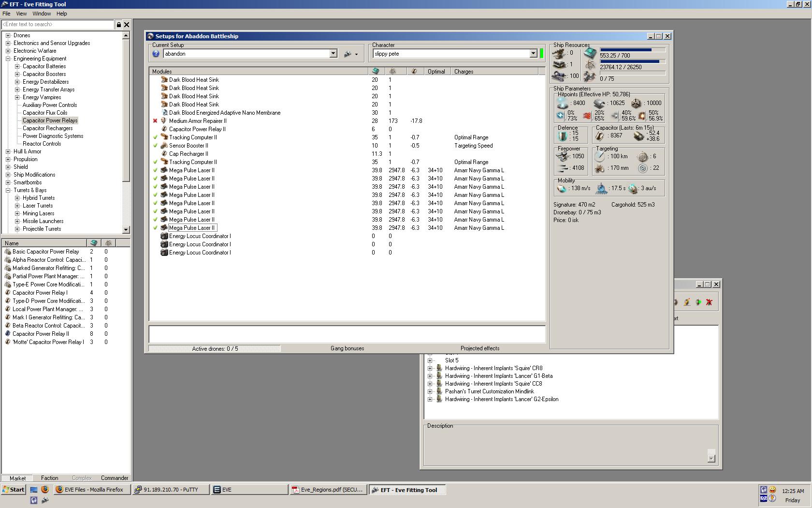Expand the Hull & Armor node
This screenshot has height=508, width=812.
click(8, 151)
